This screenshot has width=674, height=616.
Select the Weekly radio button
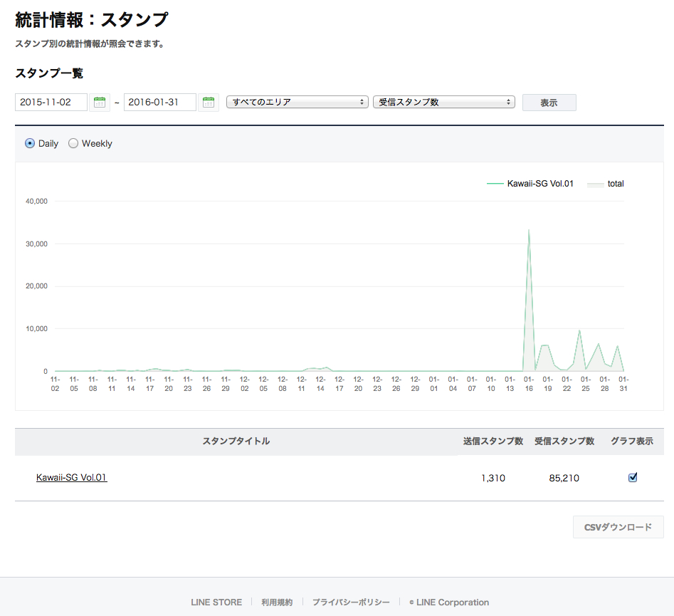tap(73, 143)
